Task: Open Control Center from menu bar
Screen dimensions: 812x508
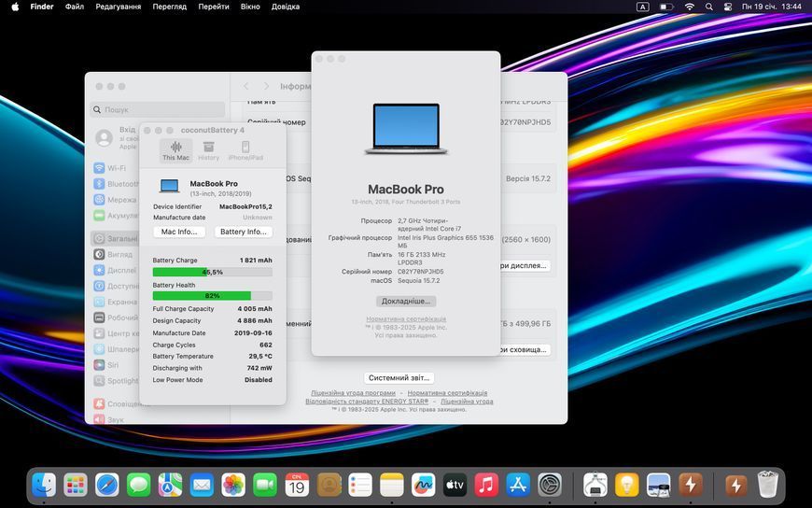Action: click(728, 7)
